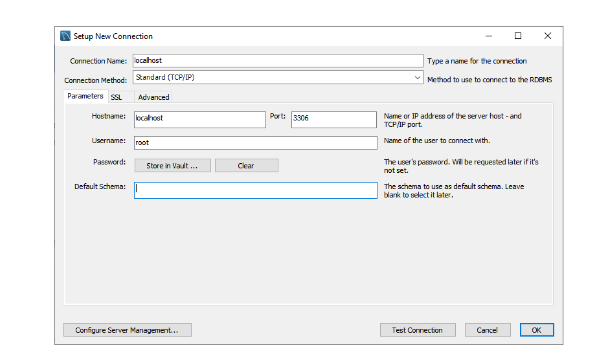Click the 'Port:' label
Viewport: 593px width, 363px height.
pos(278,116)
